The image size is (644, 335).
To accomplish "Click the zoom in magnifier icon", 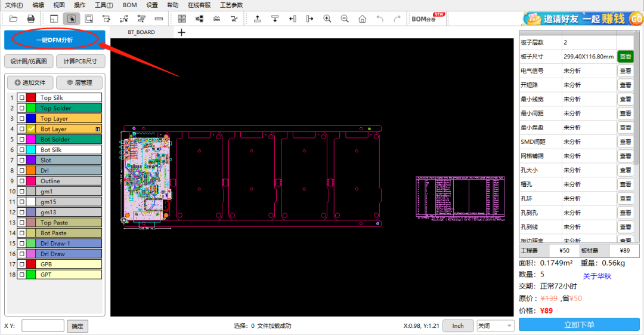I will [327, 19].
